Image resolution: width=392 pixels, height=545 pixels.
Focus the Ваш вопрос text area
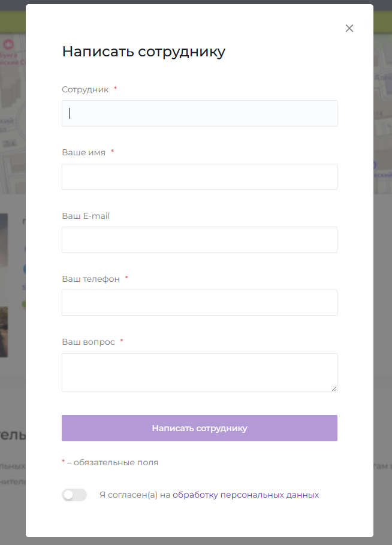(199, 372)
